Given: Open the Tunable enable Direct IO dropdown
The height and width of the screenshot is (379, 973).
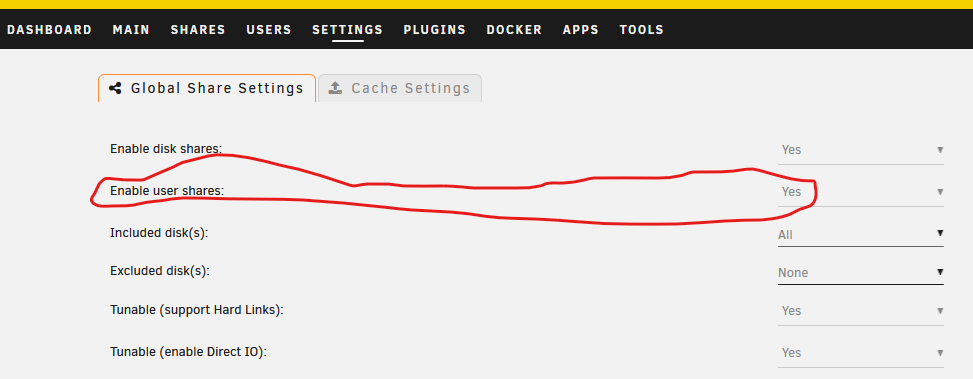Looking at the screenshot, I should point(861,353).
